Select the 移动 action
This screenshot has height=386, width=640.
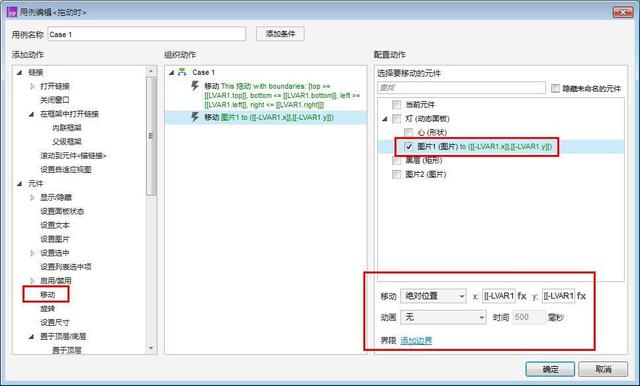tap(47, 295)
